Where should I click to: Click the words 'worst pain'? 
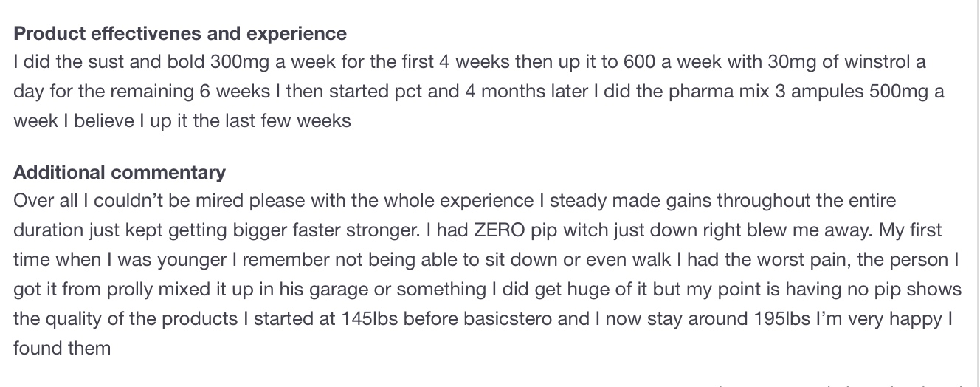[801, 260]
